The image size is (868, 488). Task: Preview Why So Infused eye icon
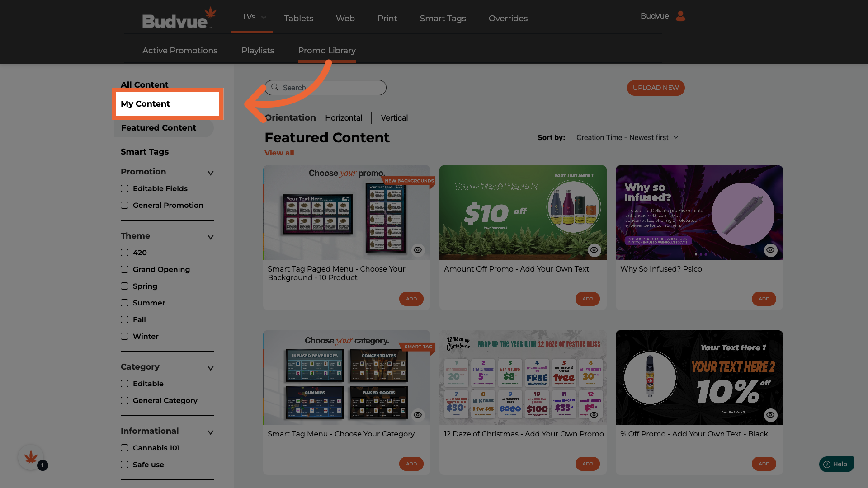(x=770, y=250)
